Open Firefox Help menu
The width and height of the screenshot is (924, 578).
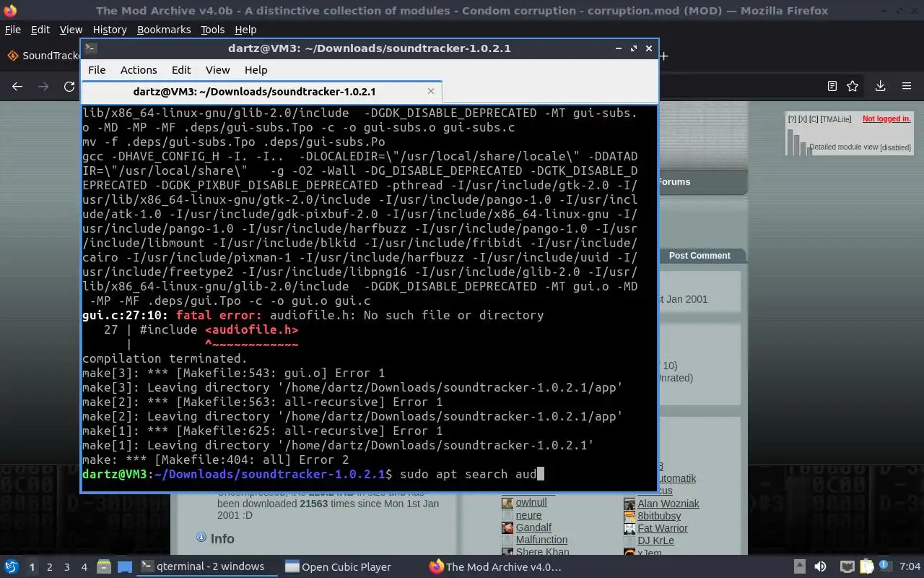[245, 30]
